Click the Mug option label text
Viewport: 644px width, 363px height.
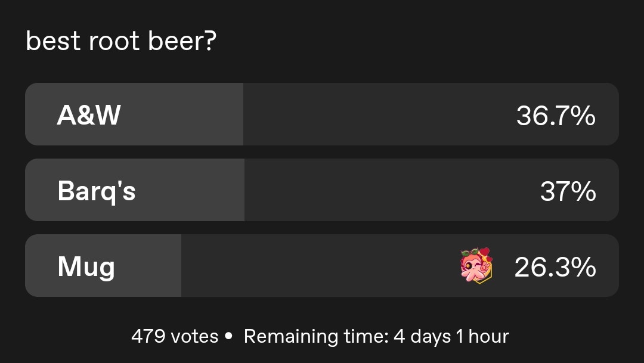point(86,266)
